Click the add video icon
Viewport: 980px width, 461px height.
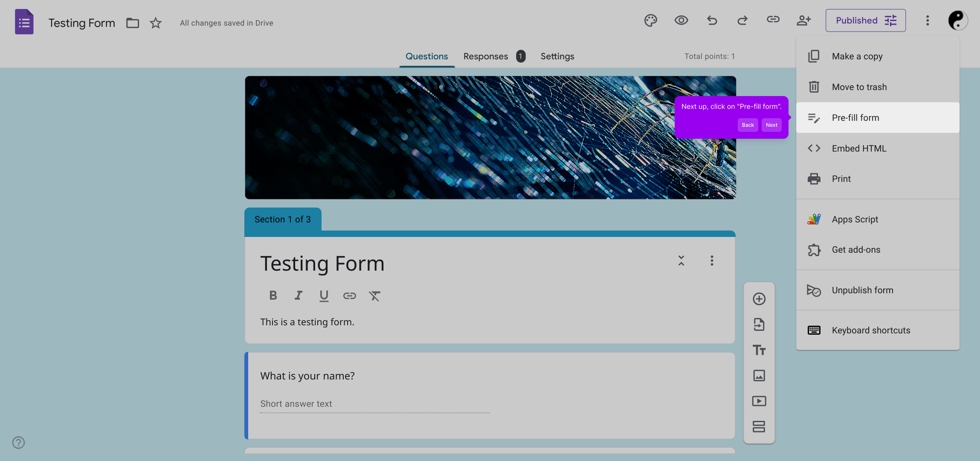pyautogui.click(x=759, y=401)
